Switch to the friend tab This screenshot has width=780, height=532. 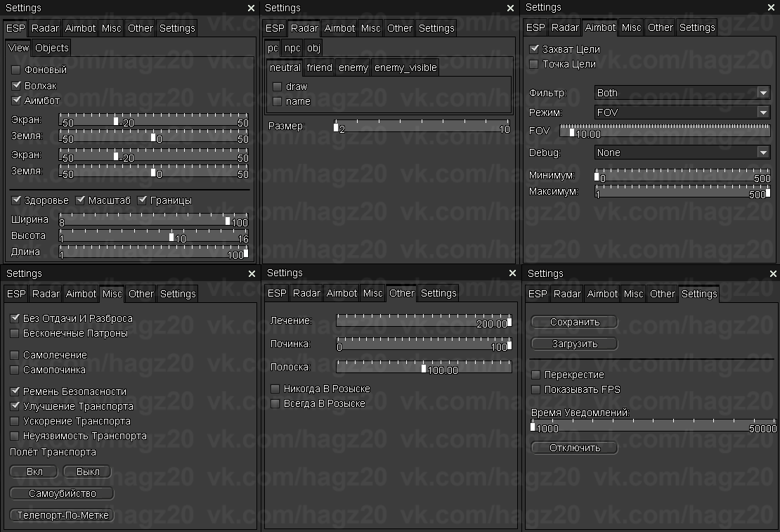(x=319, y=67)
